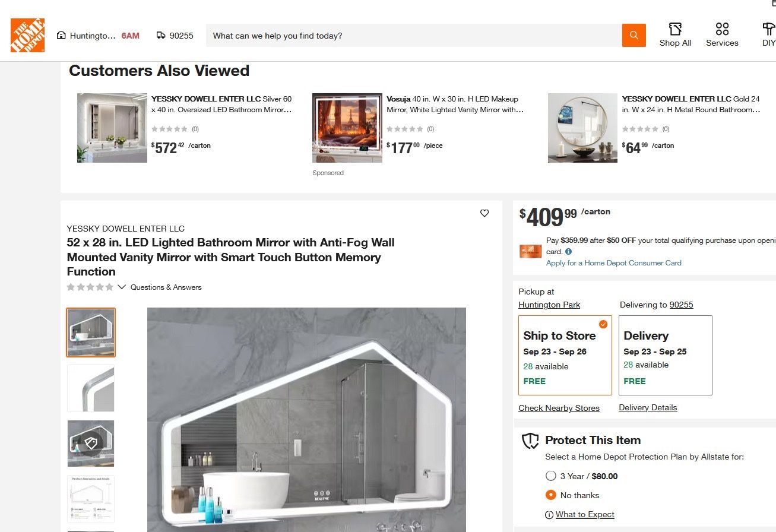Open the Services menu
The width and height of the screenshot is (776, 532).
(722, 35)
